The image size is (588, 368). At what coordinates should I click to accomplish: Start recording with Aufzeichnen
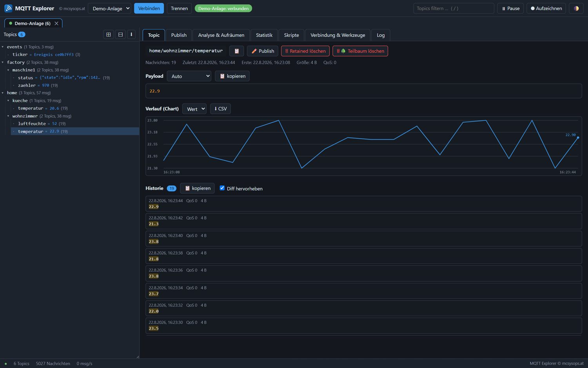click(x=546, y=8)
